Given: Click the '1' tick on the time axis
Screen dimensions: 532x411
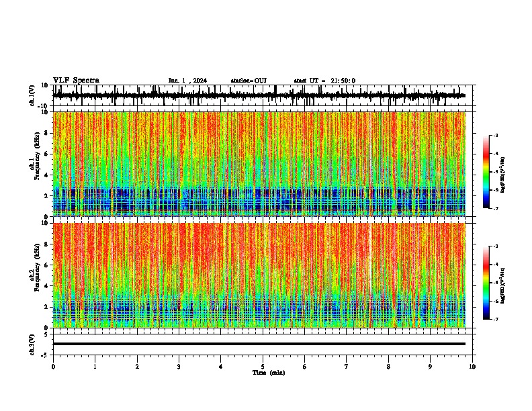Looking at the screenshot, I should click(x=95, y=367).
